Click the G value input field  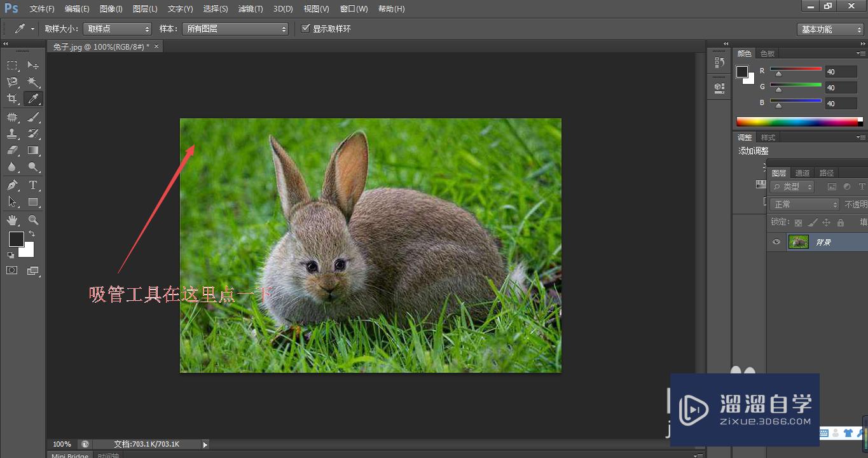coord(841,88)
